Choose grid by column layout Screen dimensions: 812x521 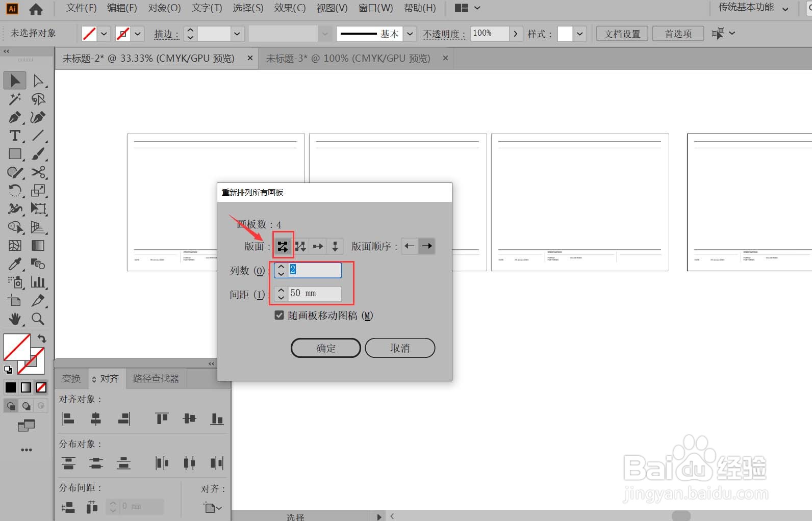(x=300, y=246)
